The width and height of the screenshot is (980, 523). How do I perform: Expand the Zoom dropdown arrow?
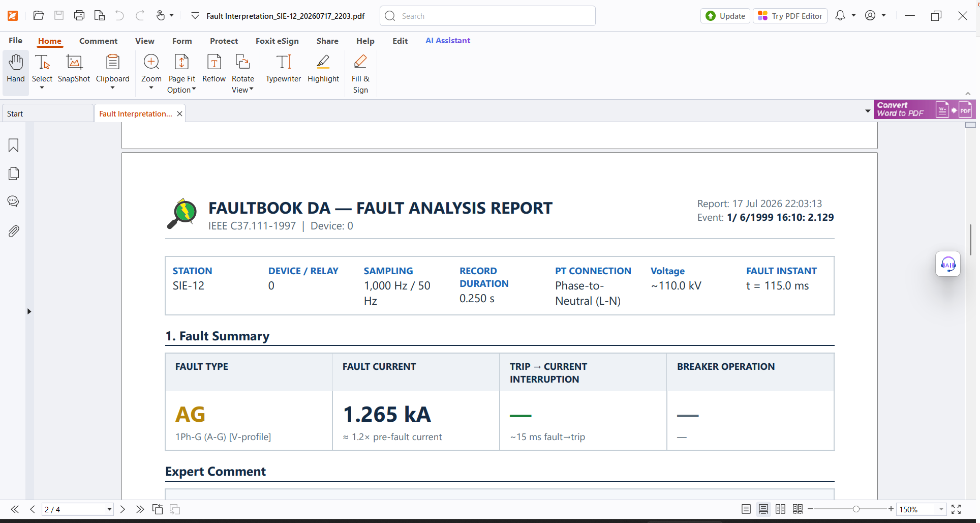coord(151,88)
